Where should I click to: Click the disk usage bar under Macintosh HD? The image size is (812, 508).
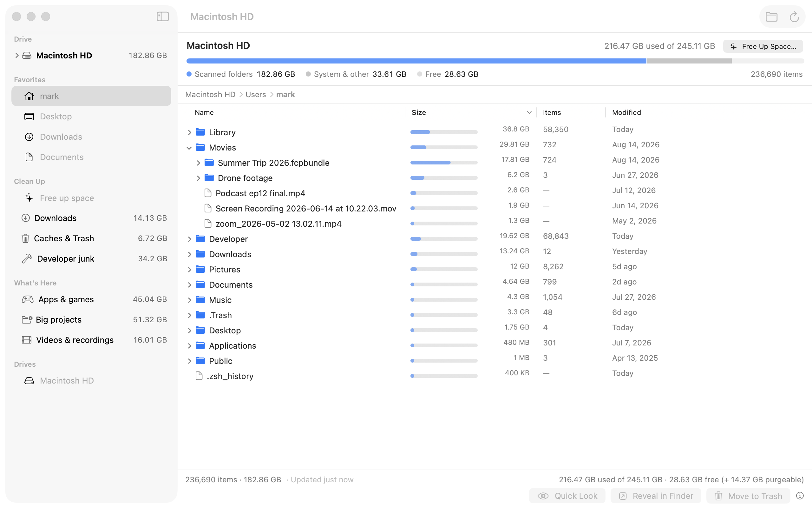pos(495,61)
